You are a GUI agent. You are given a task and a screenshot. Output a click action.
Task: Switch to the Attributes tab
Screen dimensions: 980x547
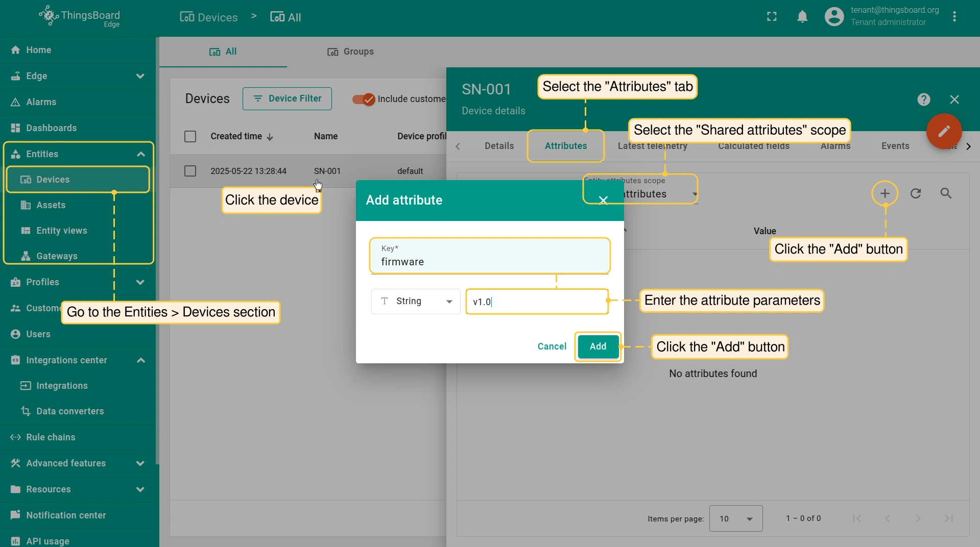565,146
